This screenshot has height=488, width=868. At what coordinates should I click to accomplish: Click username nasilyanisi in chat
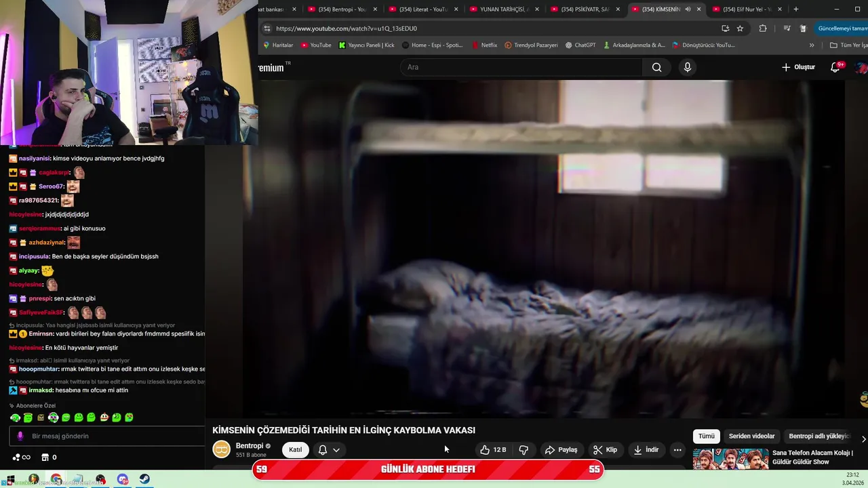[x=35, y=159]
